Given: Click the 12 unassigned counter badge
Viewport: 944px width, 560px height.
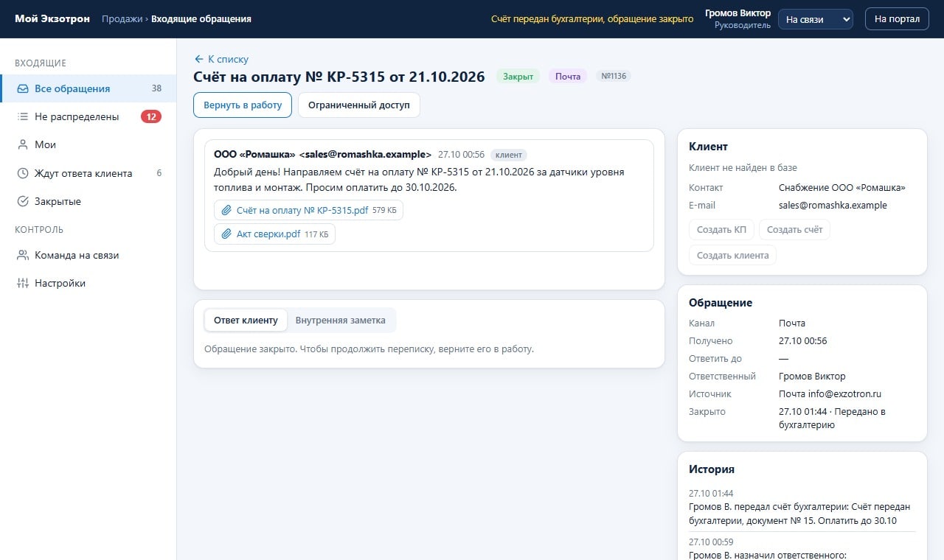Looking at the screenshot, I should [x=151, y=116].
